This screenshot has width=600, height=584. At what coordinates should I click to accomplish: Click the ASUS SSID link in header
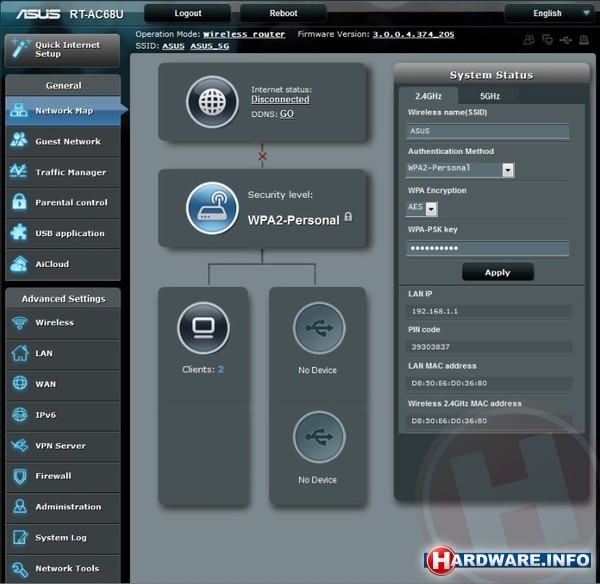click(x=173, y=46)
